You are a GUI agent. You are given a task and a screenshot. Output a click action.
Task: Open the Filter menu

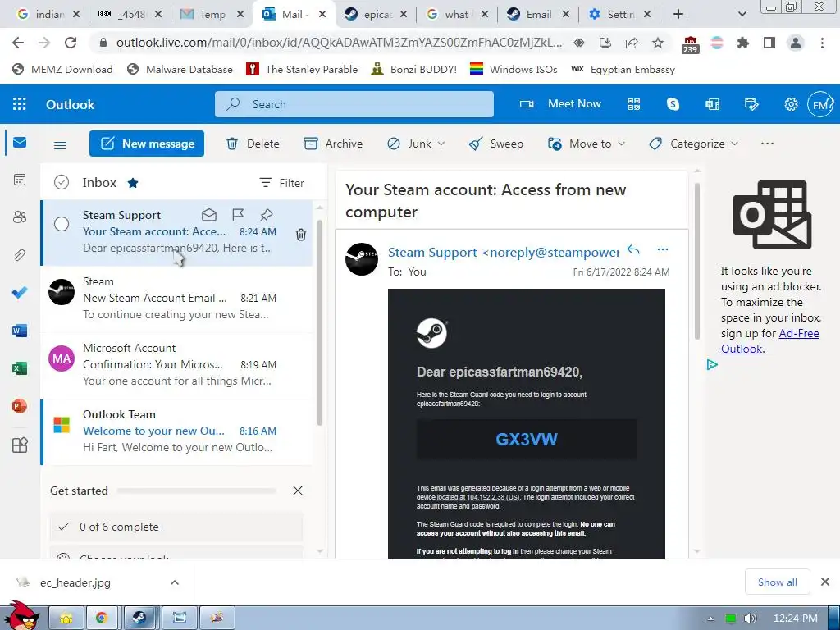click(282, 183)
